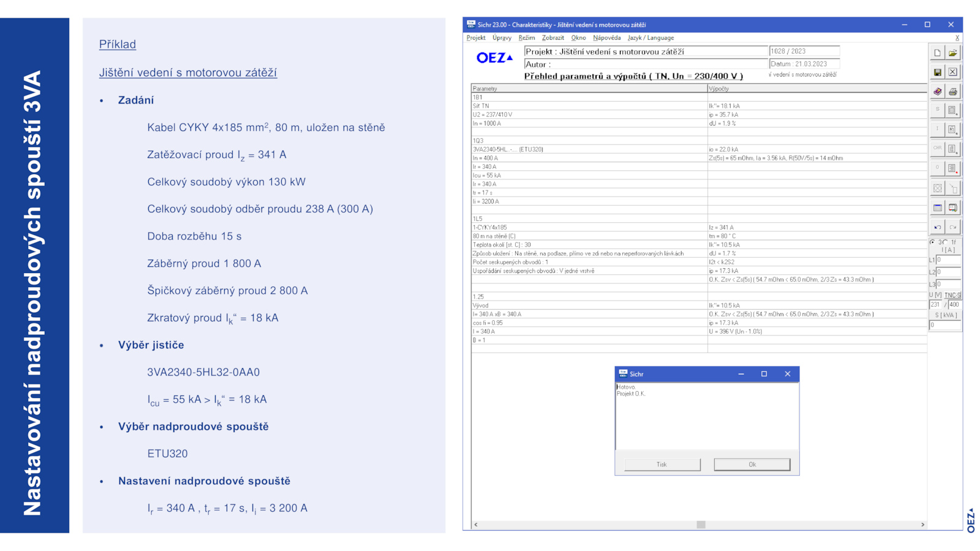Click the icon right of table grid icon
980x551 pixels.
coord(953,208)
